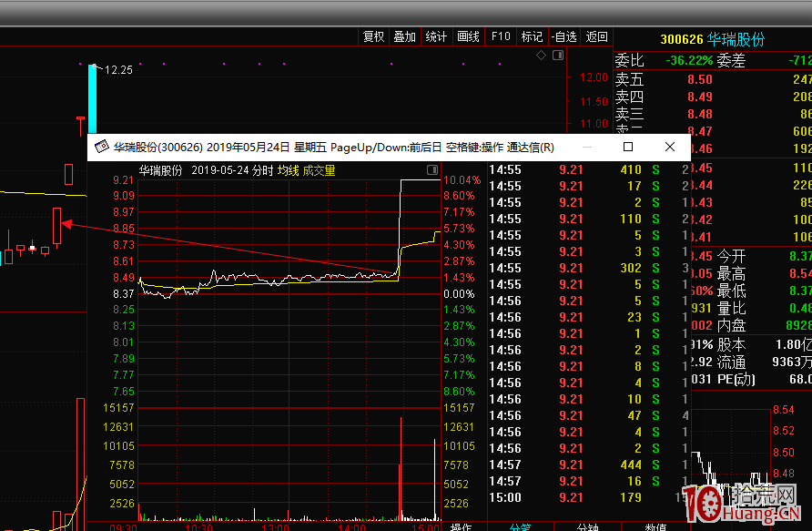This screenshot has width=812, height=531.
Task: Toggle the panel icon beside the diamond
Action: tap(558, 55)
